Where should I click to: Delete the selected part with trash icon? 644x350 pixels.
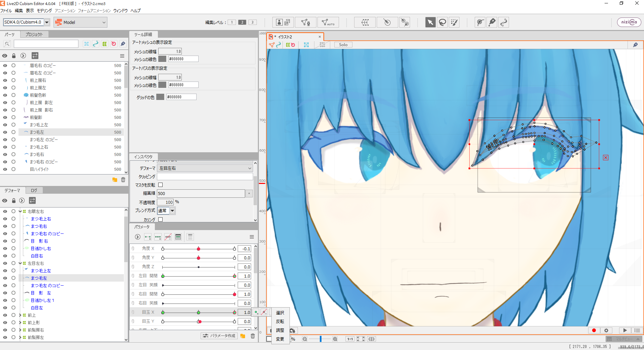tap(123, 180)
